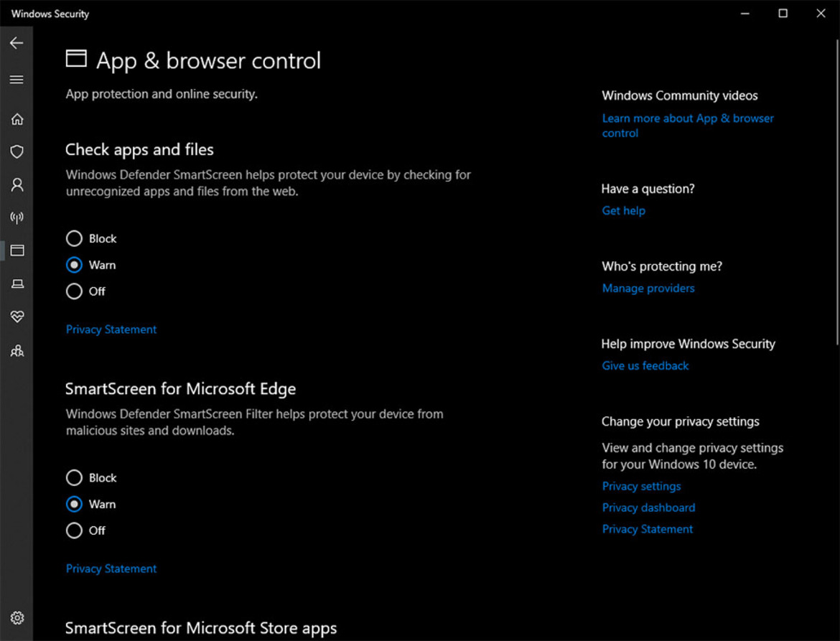840x641 pixels.
Task: Click the App & browser control heading
Action: click(208, 60)
